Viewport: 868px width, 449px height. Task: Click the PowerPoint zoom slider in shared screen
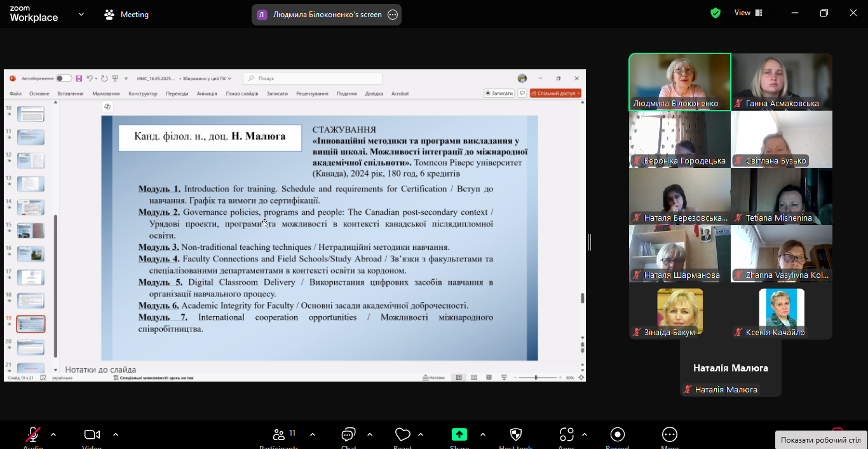pos(536,377)
